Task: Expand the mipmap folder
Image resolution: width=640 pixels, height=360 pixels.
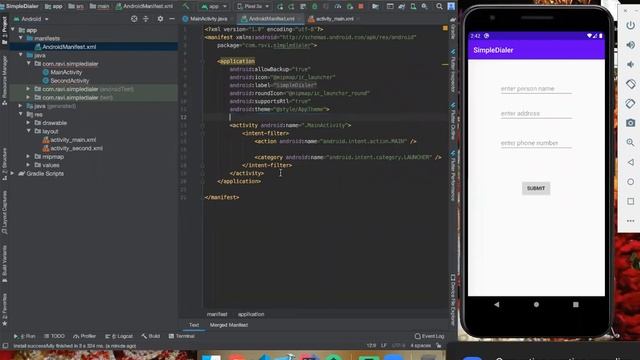Action: 28,156
